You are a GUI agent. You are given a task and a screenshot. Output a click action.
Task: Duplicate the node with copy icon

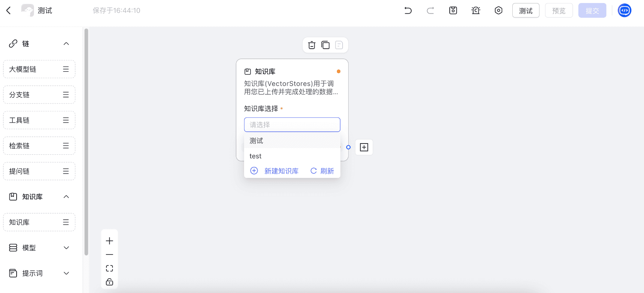(325, 45)
